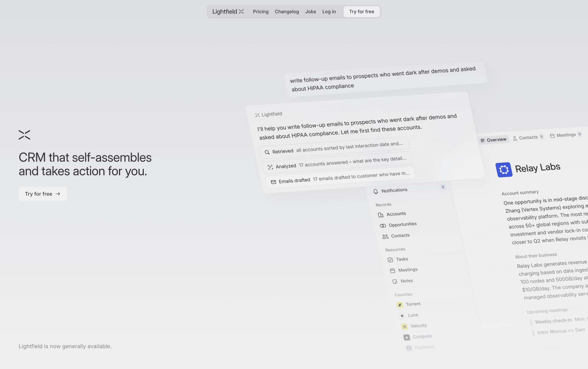Click the Velocity favorite icon
The height and width of the screenshot is (369, 588).
pos(404,327)
